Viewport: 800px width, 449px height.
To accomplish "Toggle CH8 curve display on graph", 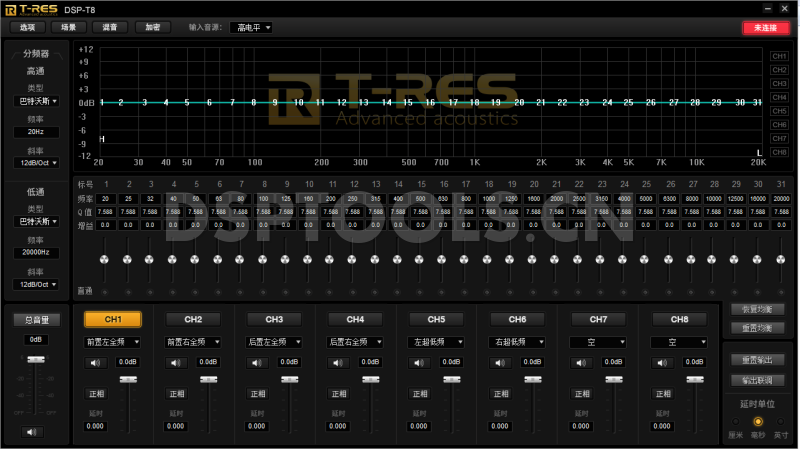I will tap(779, 152).
